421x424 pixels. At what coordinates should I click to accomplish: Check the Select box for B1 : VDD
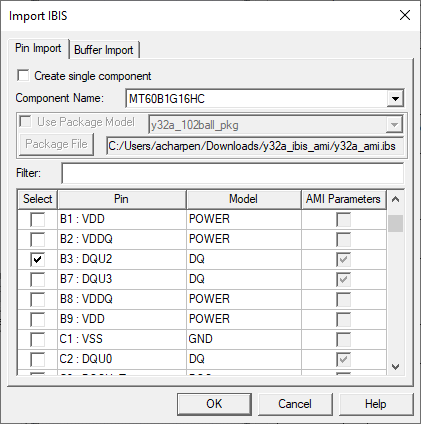click(x=37, y=219)
